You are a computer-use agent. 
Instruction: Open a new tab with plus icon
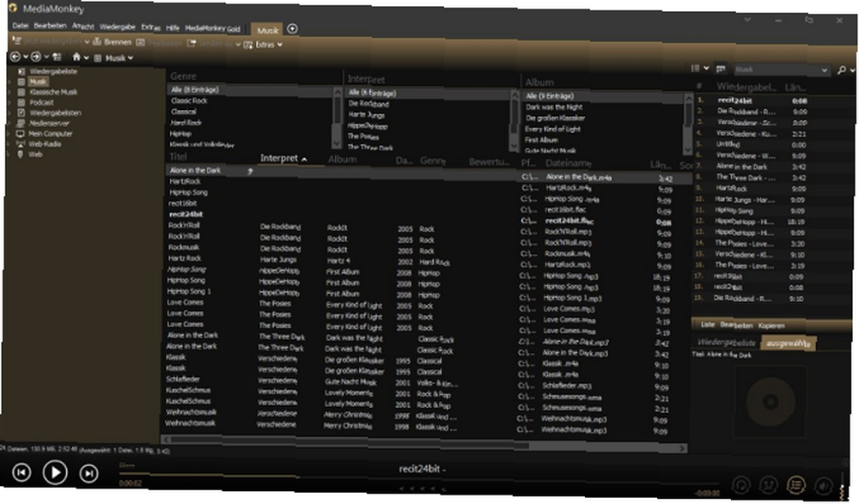(293, 28)
